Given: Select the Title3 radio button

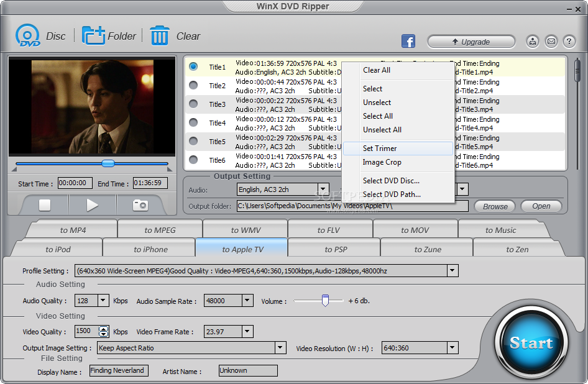Looking at the screenshot, I should [193, 104].
